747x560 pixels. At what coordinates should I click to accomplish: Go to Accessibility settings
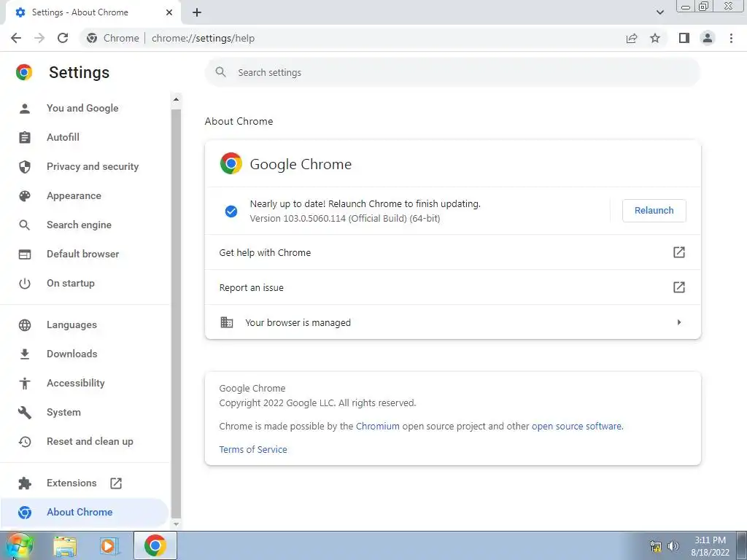point(75,384)
